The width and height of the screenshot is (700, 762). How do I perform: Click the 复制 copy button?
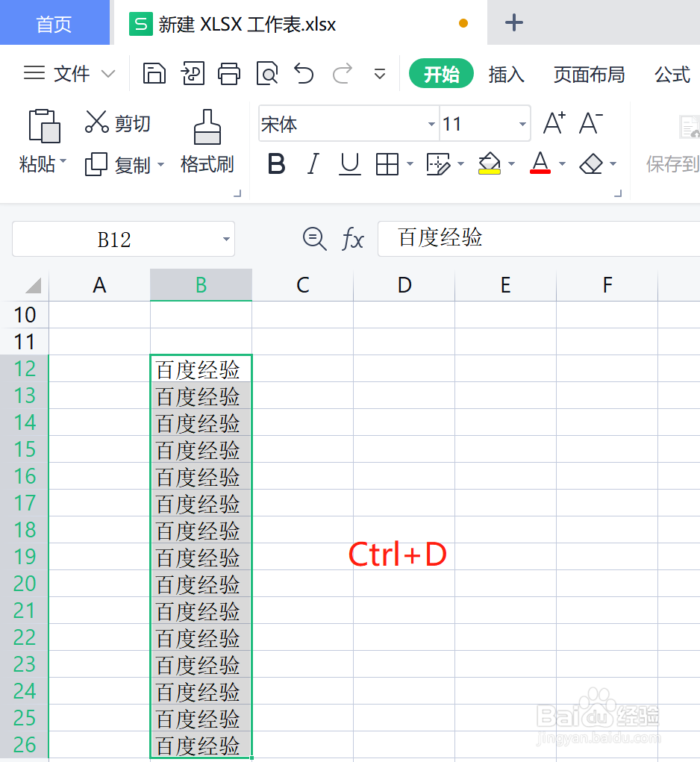click(x=118, y=165)
